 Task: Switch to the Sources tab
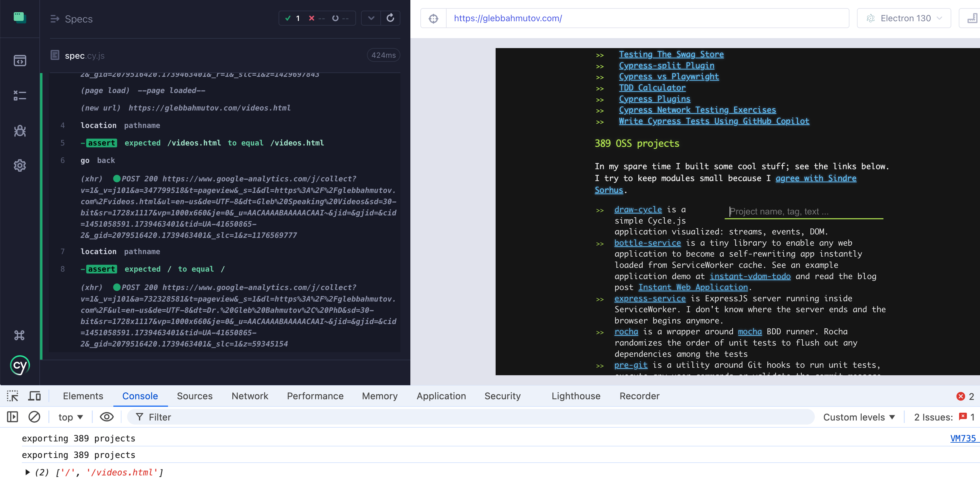point(194,396)
